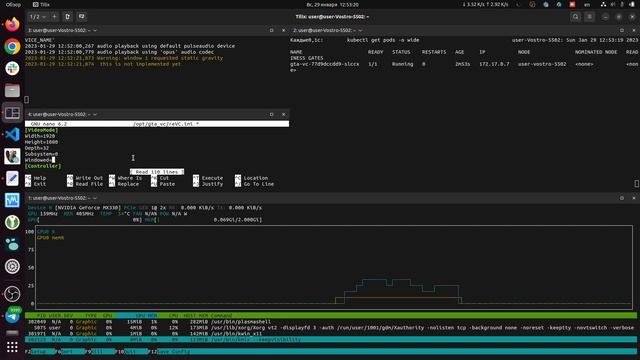Add a new Tilix session
This screenshot has height=360, width=640.
tap(54, 17)
